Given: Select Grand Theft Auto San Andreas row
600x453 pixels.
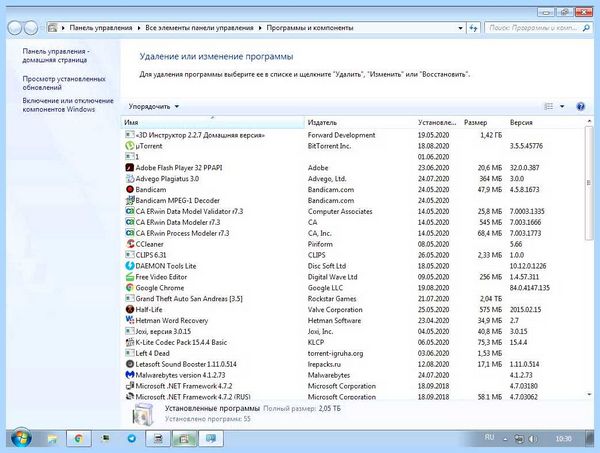Looking at the screenshot, I should pyautogui.click(x=354, y=298).
